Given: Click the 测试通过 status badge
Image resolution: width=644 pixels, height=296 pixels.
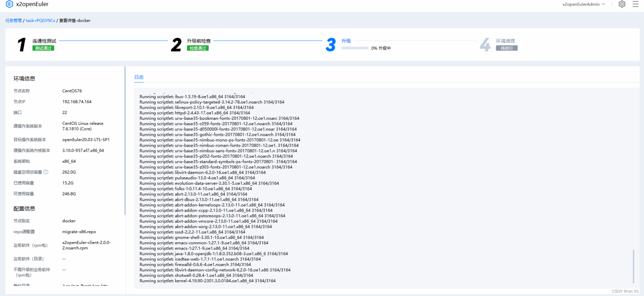Looking at the screenshot, I should 43,48.
